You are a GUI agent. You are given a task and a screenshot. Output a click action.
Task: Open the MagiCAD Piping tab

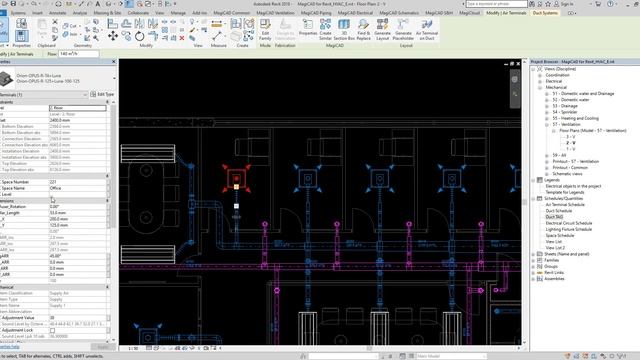316,13
